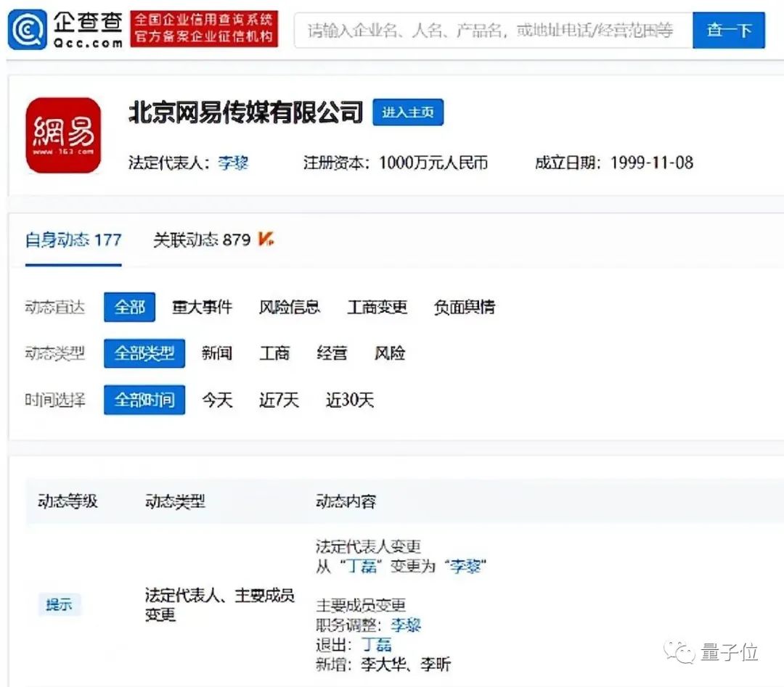Select 新闻 under 动态类型
The image size is (784, 687).
click(218, 353)
